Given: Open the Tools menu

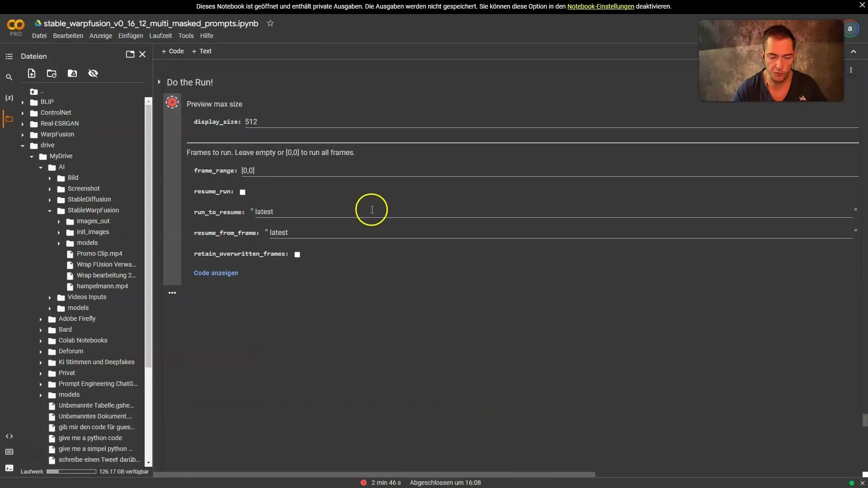Looking at the screenshot, I should point(185,36).
